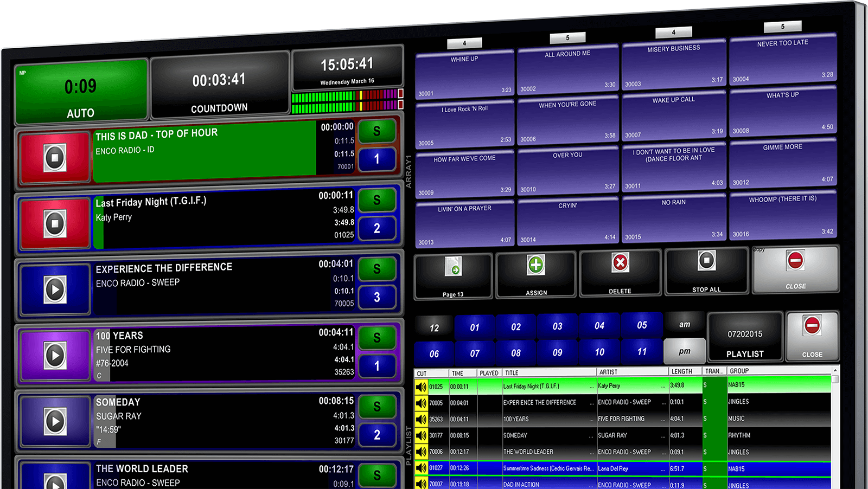
Task: Toggle the S button on Last Friday Night deck
Action: click(377, 200)
